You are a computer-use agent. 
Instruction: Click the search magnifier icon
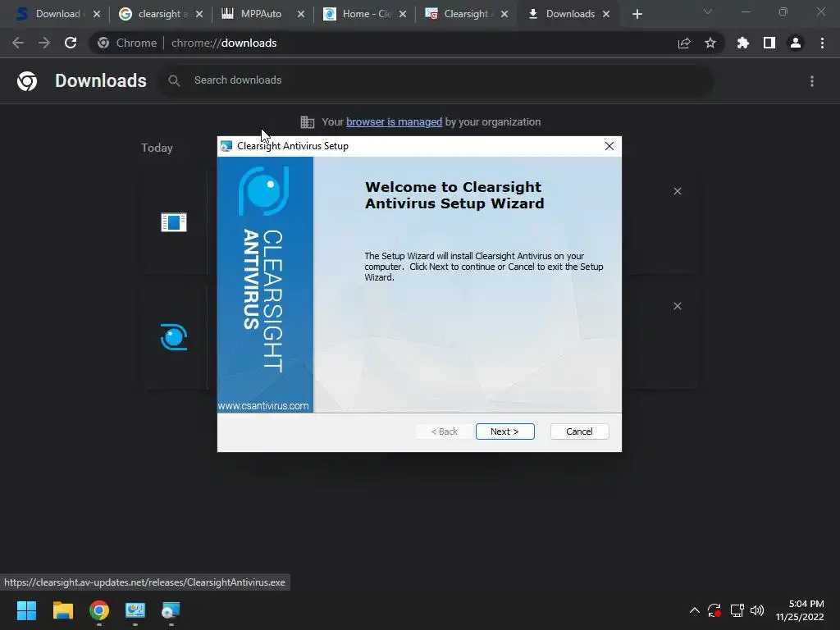174,80
